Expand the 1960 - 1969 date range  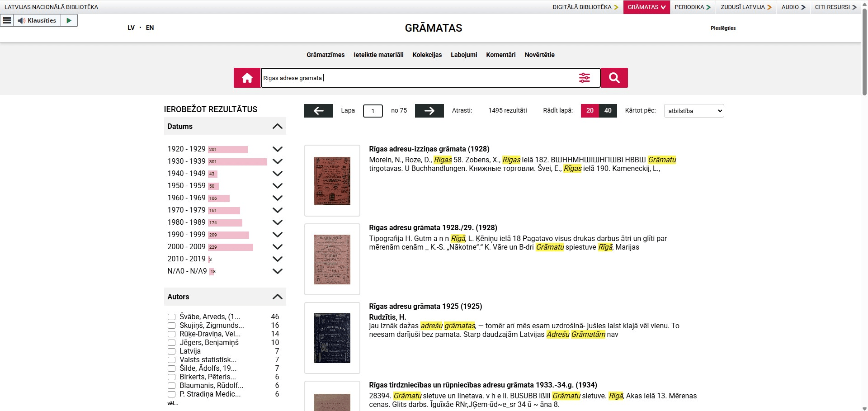pos(278,198)
